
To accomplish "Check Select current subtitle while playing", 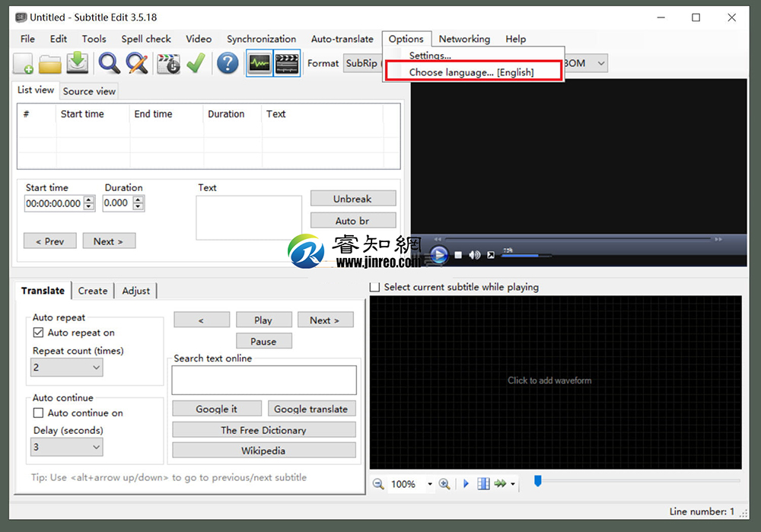I will (374, 288).
